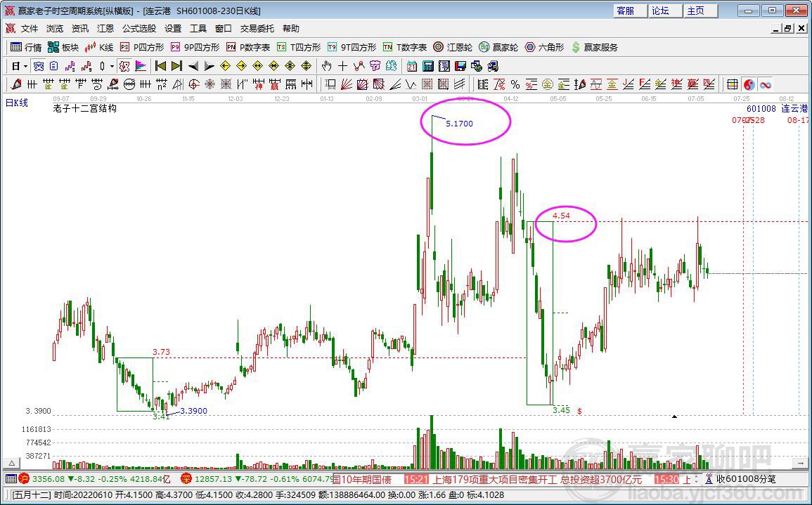The height and width of the screenshot is (505, 812).
Task: Open the 公式选股 menu
Action: 138,29
